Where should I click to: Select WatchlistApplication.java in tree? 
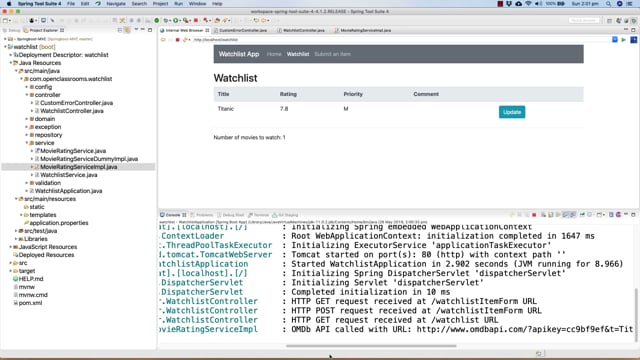click(68, 191)
